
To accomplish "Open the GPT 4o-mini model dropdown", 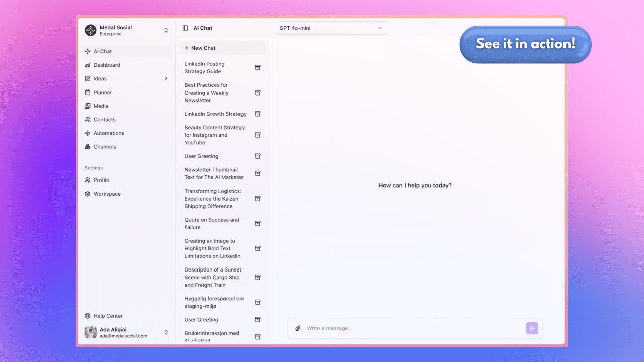I will click(331, 28).
